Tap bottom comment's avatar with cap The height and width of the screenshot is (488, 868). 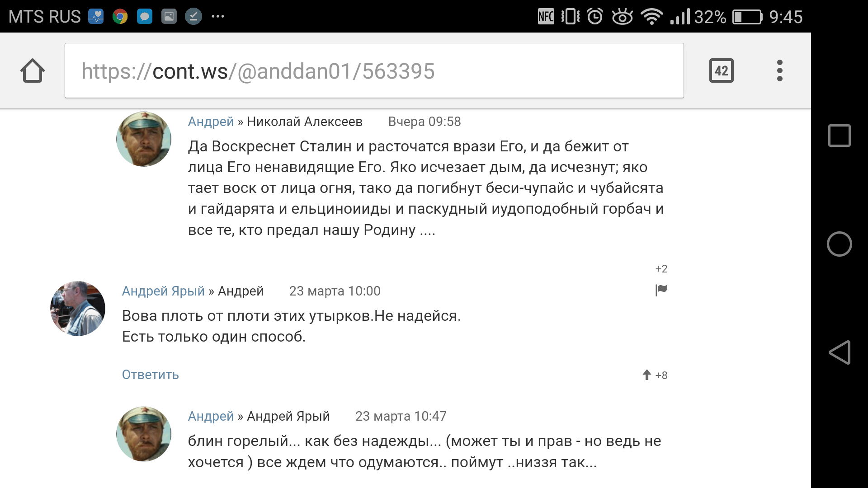(144, 434)
